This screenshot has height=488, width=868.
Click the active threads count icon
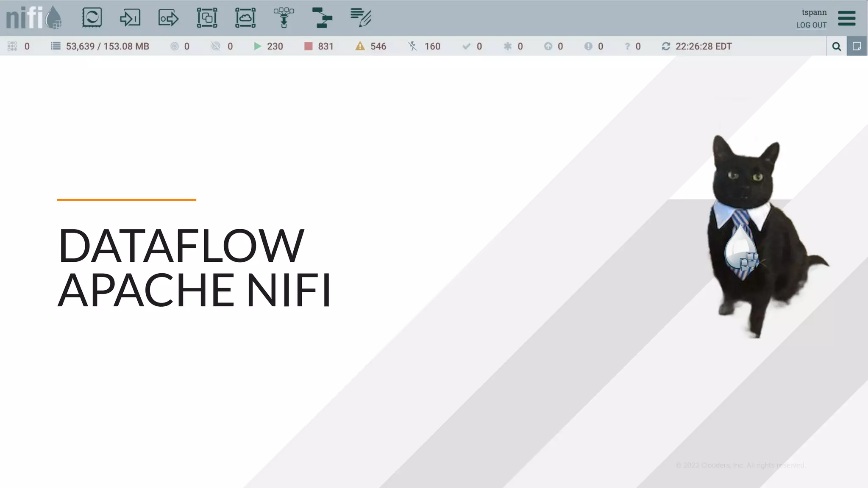point(12,46)
